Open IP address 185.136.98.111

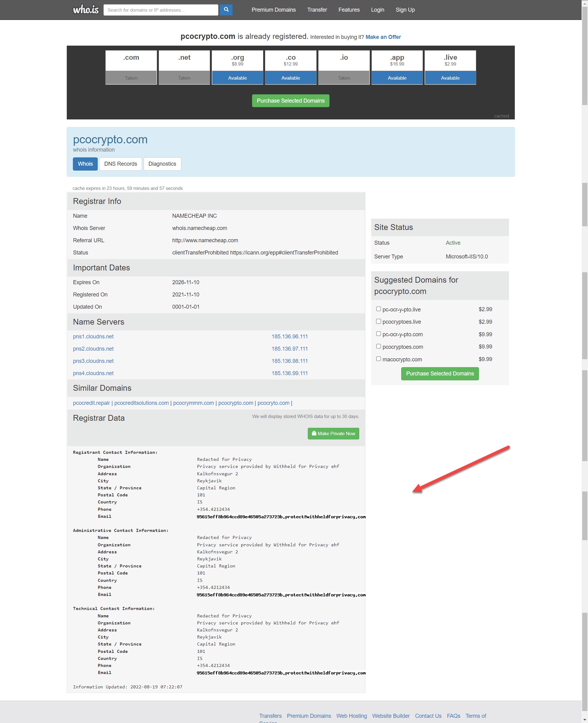(x=290, y=361)
